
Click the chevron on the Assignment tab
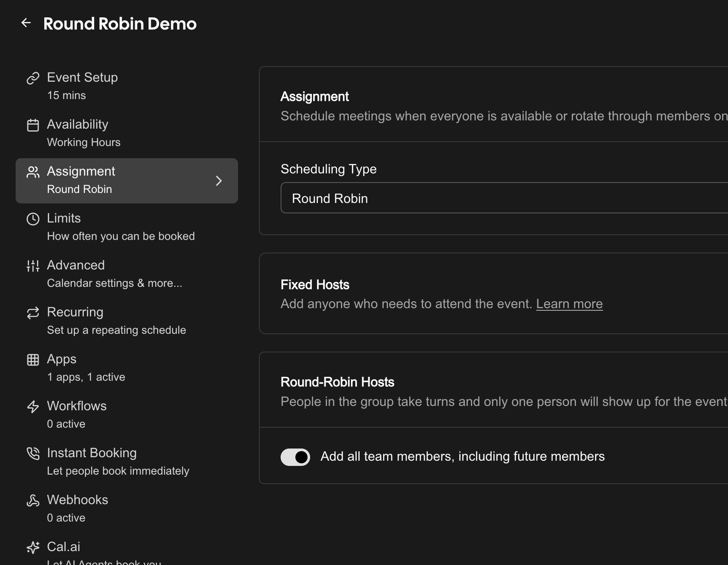(x=219, y=181)
